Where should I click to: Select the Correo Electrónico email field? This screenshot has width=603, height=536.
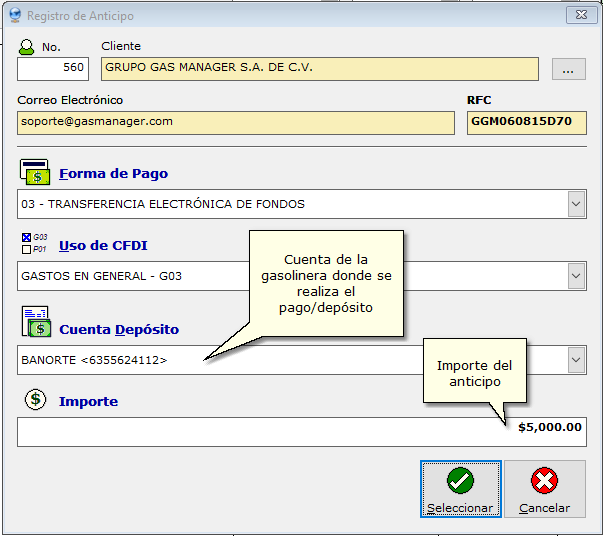[235, 122]
